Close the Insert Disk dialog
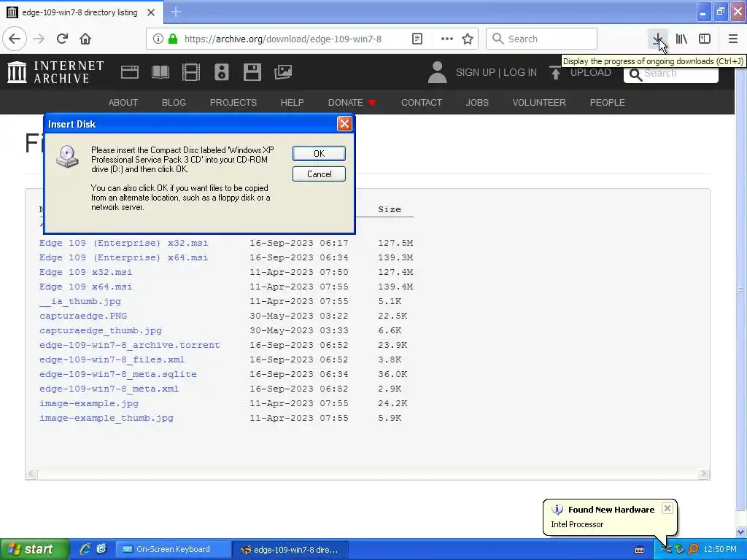The image size is (747, 560). 344,124
